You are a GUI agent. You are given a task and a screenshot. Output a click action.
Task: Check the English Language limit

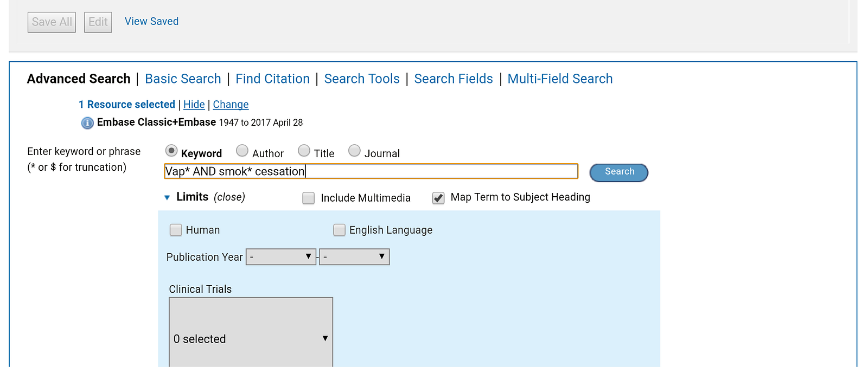click(339, 230)
